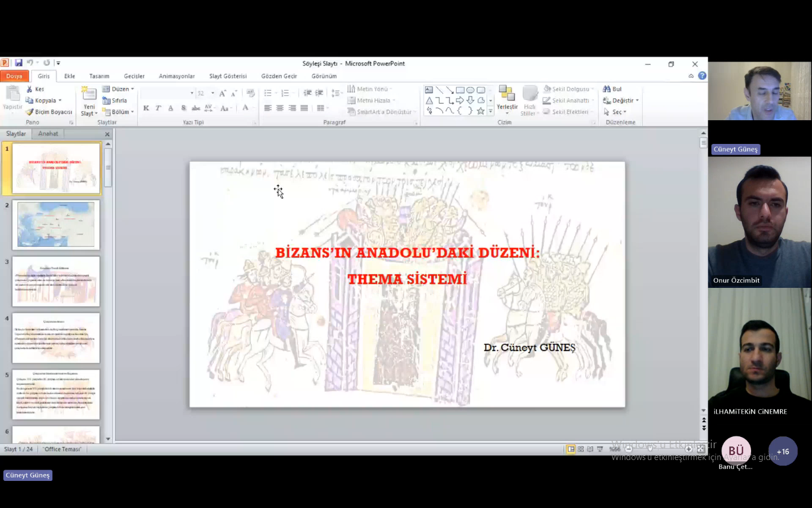Pick the rectangle shape from the shapes gallery
The image size is (812, 508).
click(460, 90)
